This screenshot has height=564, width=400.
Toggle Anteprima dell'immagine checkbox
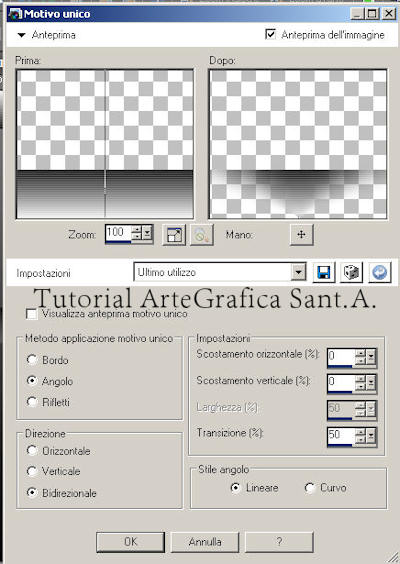270,35
